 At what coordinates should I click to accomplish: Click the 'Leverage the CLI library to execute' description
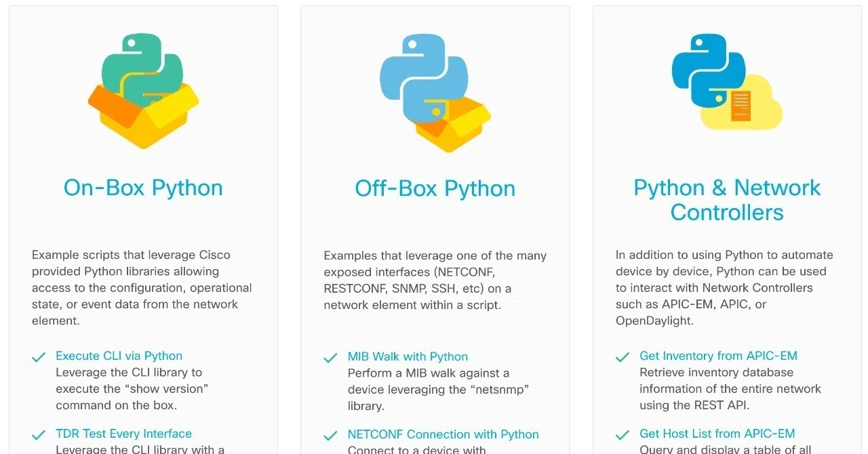click(132, 389)
